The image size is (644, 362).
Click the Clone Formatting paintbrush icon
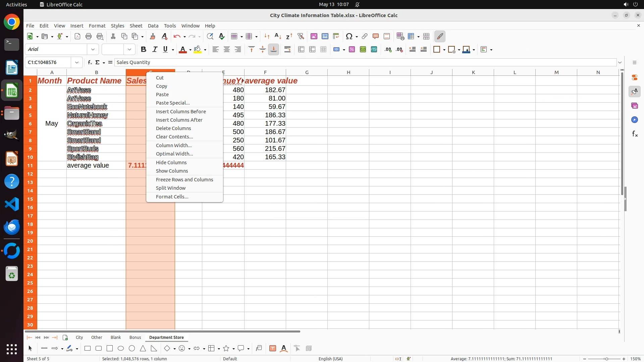tap(153, 37)
